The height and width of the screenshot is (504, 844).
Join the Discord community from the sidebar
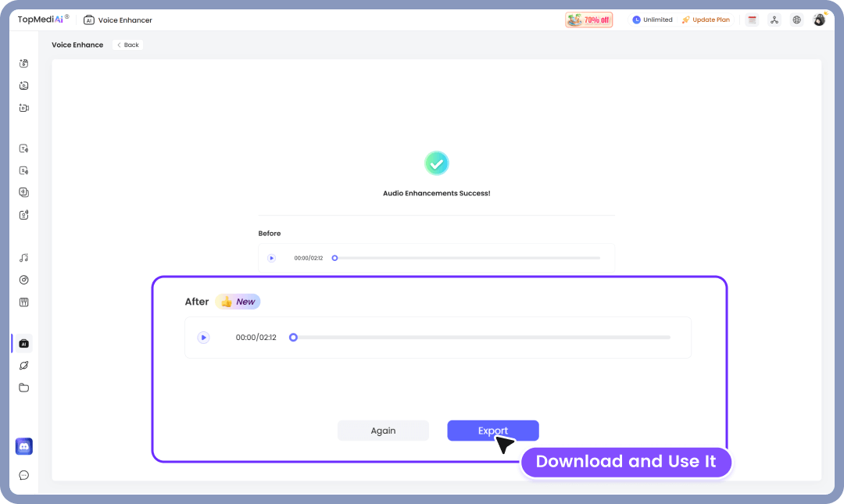(x=23, y=446)
